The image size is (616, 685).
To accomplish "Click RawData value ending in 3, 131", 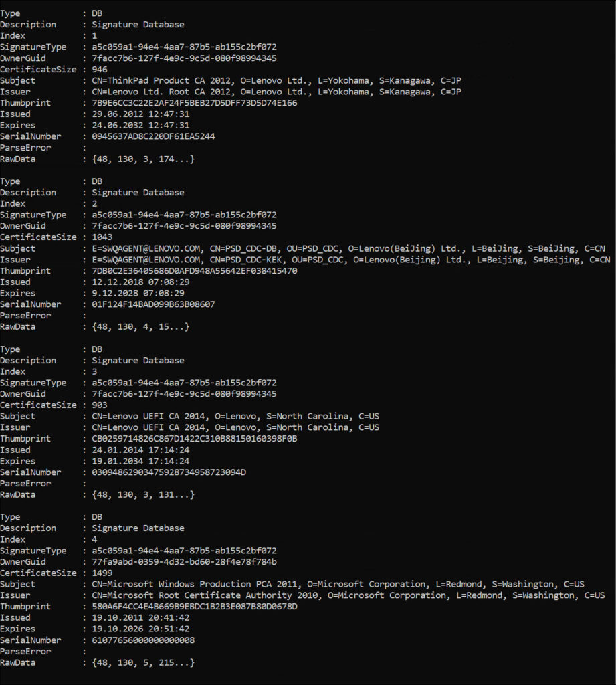I will 143,495.
